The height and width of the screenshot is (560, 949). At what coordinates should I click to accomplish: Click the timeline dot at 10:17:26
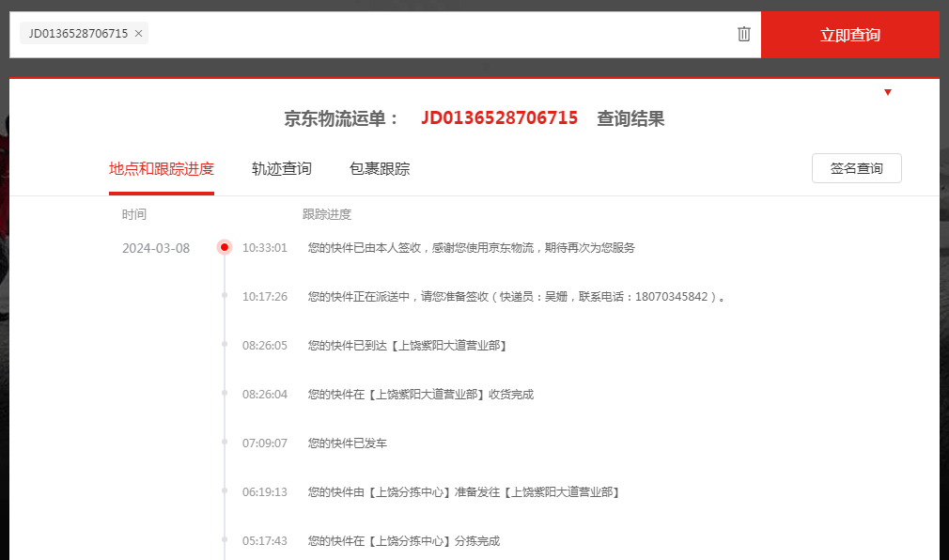(225, 295)
